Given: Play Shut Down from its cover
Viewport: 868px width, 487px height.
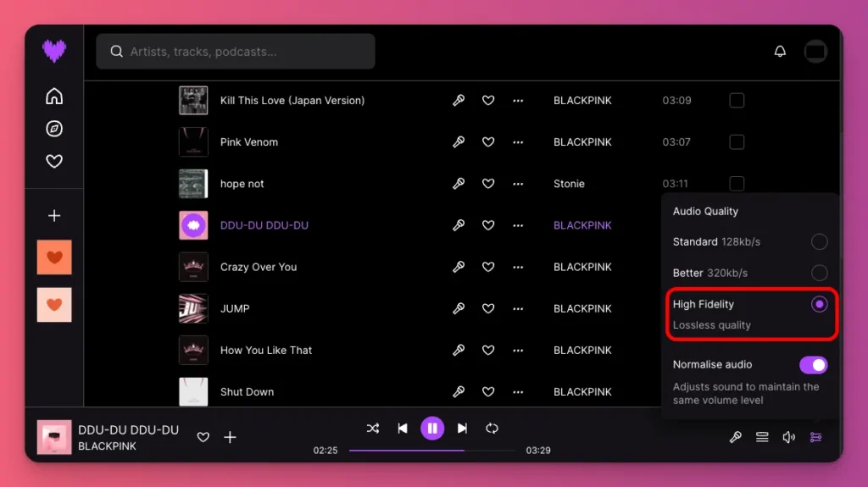Looking at the screenshot, I should 193,392.
